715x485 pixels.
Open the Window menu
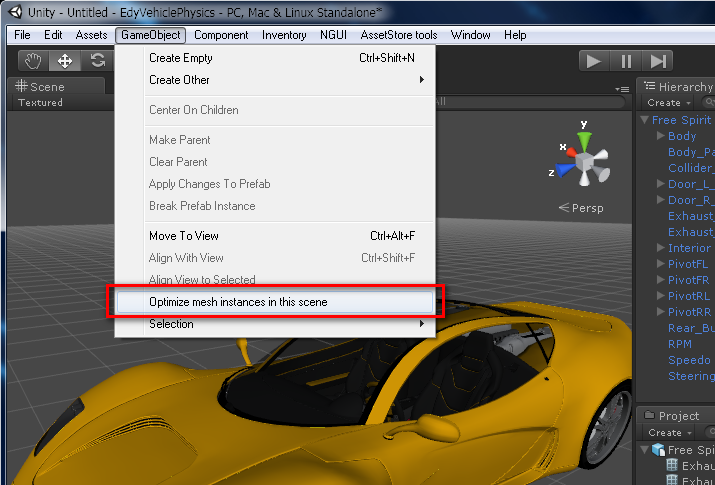coord(470,35)
